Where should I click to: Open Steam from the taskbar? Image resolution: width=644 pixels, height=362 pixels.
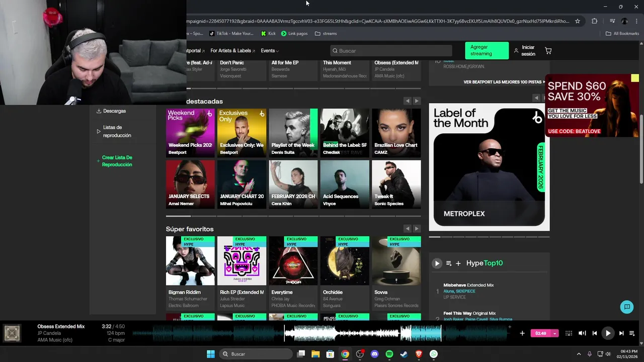404,354
